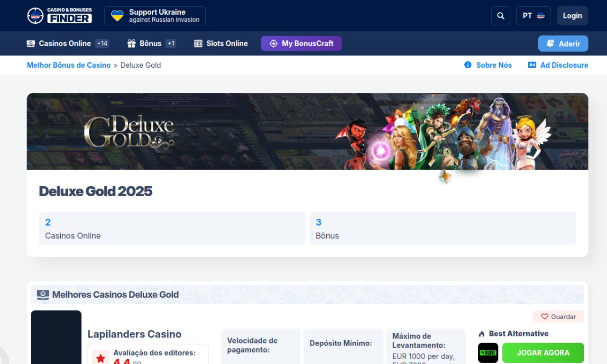Viewport: 607px width, 364px height.
Task: Click the Deluxe Gold breadcrumb text
Action: click(x=141, y=65)
